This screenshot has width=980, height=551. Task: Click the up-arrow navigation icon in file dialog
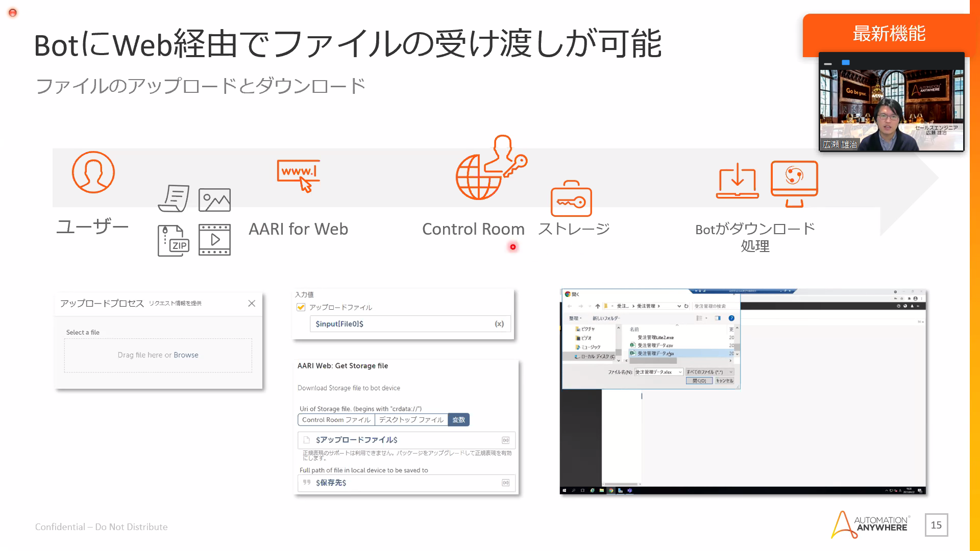coord(598,306)
